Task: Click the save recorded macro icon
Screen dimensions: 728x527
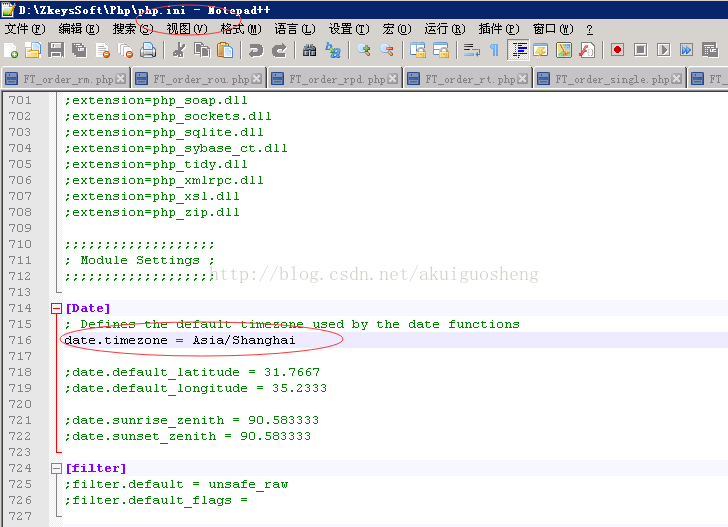Action: pyautogui.click(x=710, y=50)
